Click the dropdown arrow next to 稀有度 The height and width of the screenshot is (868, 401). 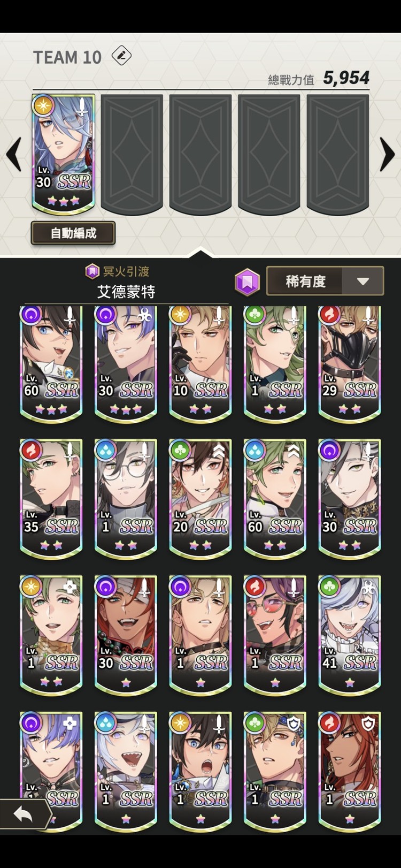(x=363, y=281)
